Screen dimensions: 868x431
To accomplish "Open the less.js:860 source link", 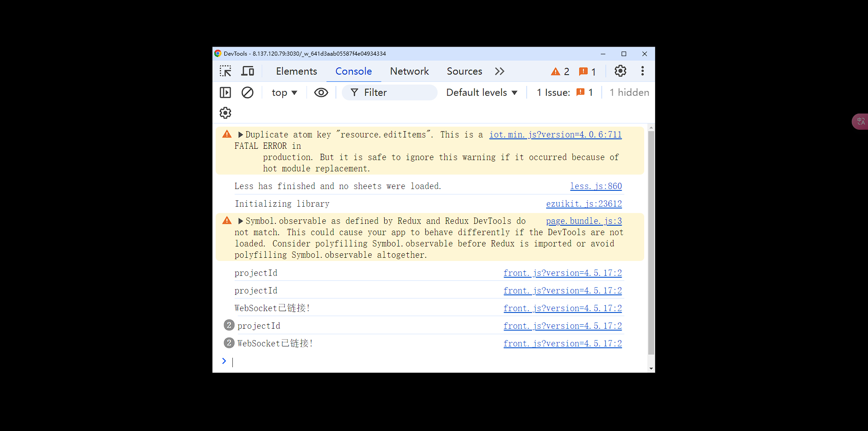I will click(596, 186).
